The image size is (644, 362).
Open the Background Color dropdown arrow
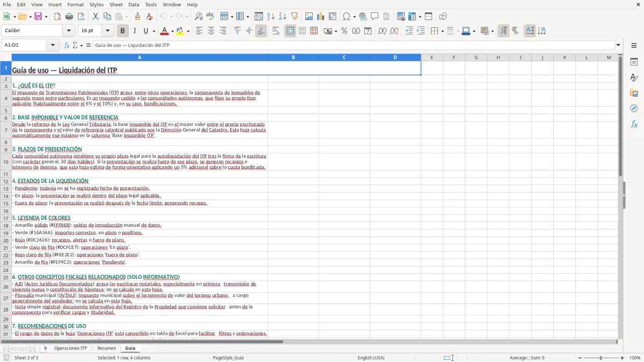[x=188, y=31]
